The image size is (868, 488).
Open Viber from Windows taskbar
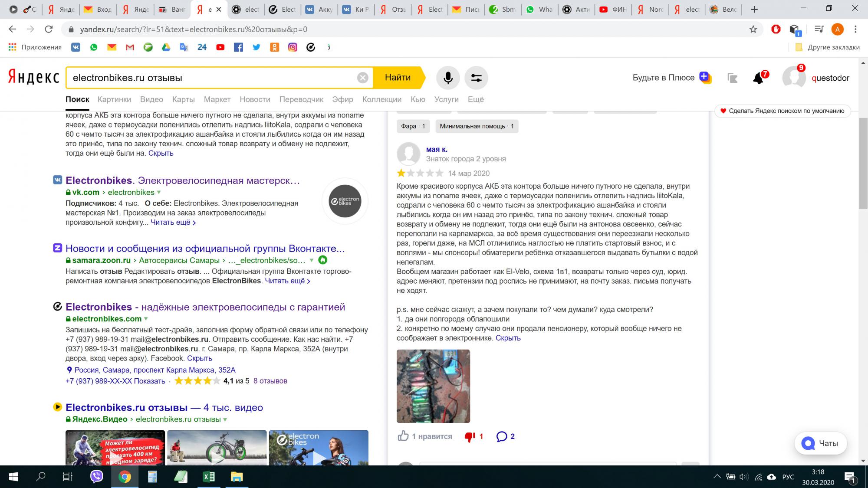96,477
